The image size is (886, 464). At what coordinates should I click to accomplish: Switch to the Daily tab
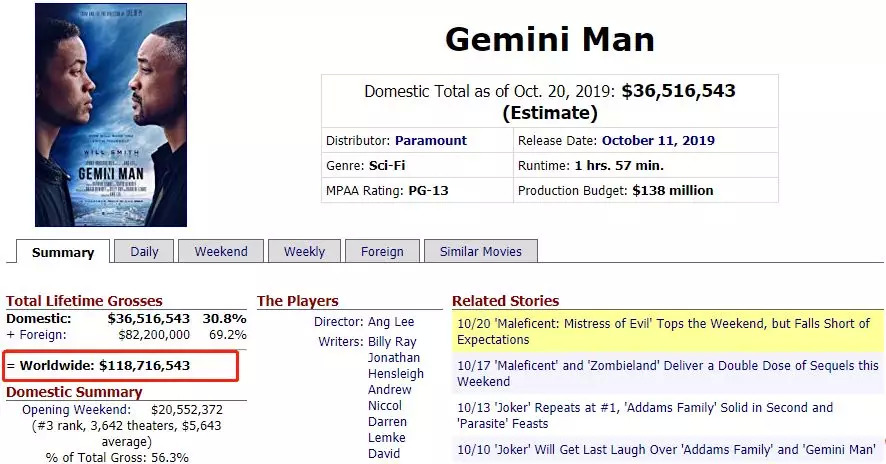(144, 252)
